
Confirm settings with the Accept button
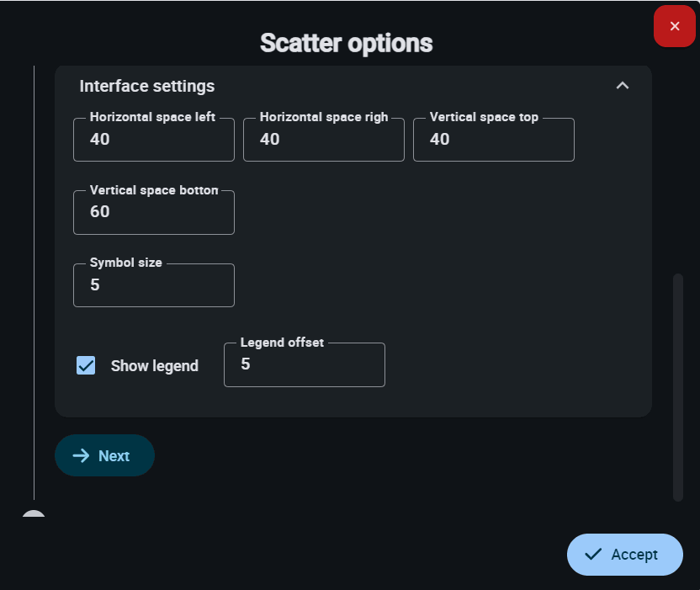[x=624, y=554]
